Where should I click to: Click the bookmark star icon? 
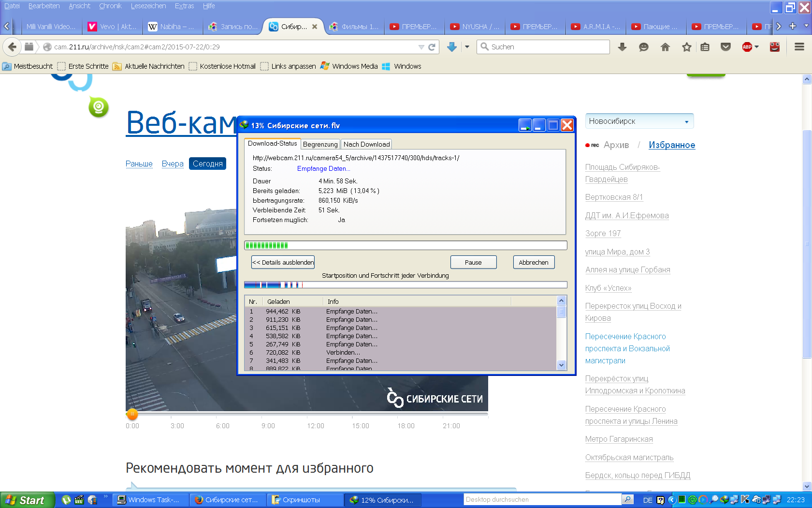pos(686,47)
